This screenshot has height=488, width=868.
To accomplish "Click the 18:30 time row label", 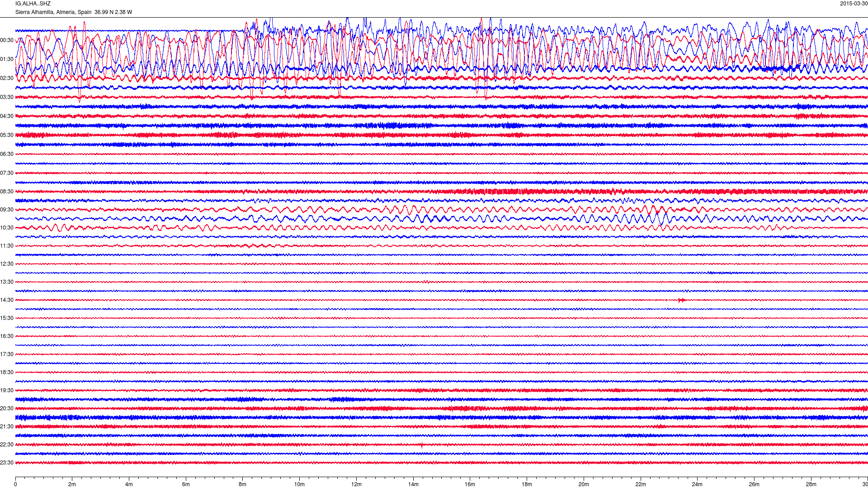I will click(x=7, y=372).
